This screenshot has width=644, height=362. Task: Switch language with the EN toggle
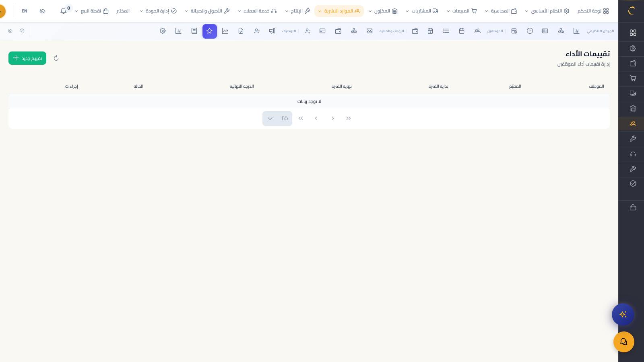[25, 11]
